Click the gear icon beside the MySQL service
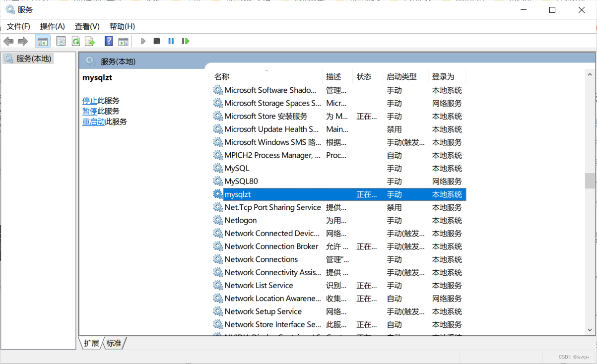 (218, 168)
